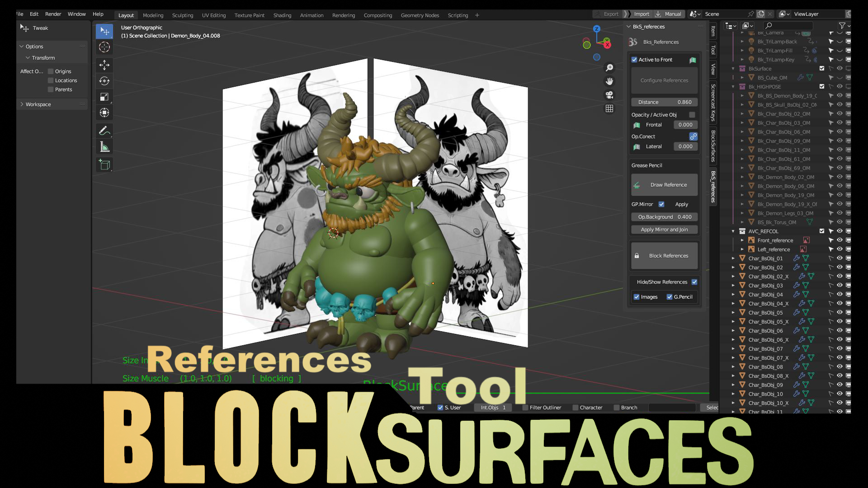868x488 pixels.
Task: Collapse the BkS_refereces panel
Action: point(628,27)
